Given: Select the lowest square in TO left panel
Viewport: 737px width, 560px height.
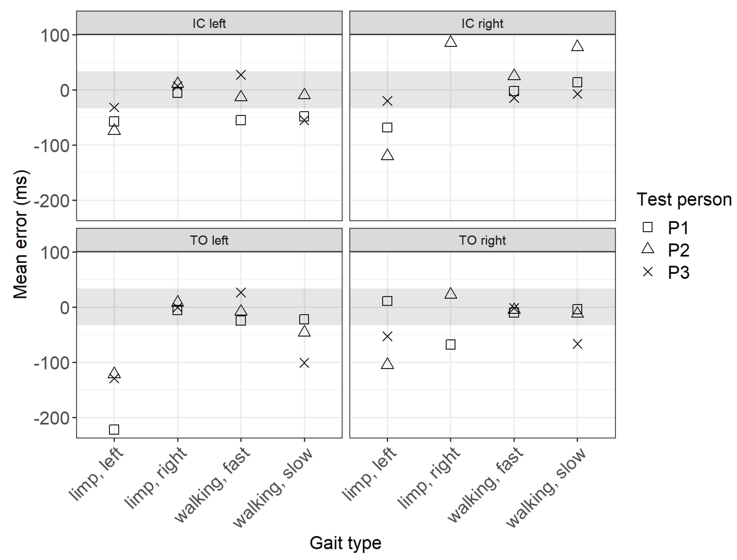Looking at the screenshot, I should [114, 429].
